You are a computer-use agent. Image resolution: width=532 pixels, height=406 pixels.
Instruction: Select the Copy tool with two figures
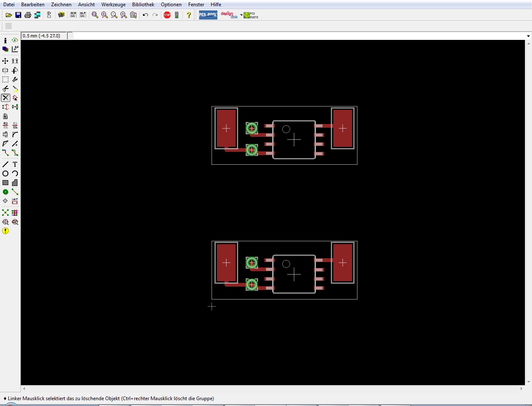[15, 61]
